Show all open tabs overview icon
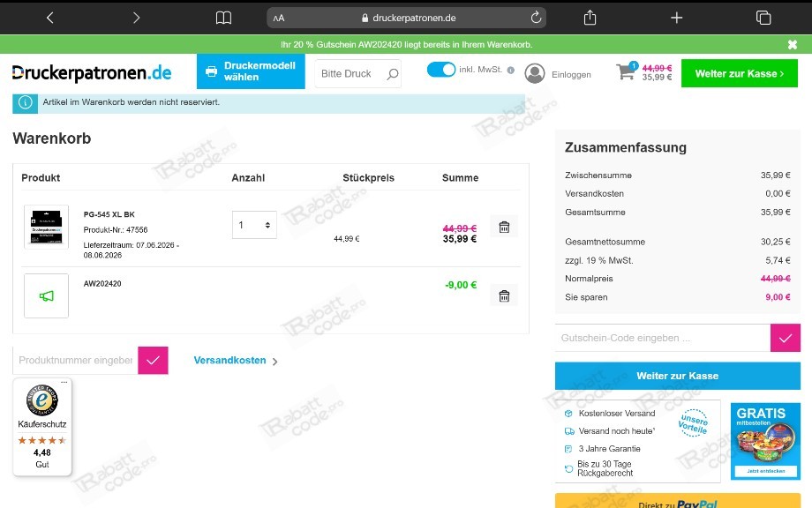Image resolution: width=812 pixels, height=508 pixels. [x=763, y=18]
